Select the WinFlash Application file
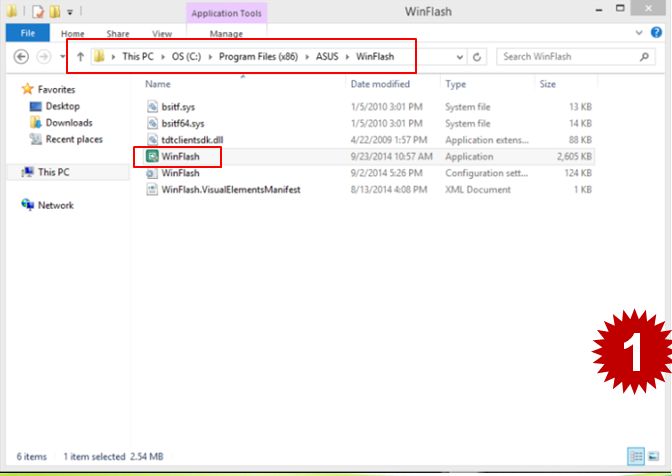The width and height of the screenshot is (672, 476). pos(369,156)
